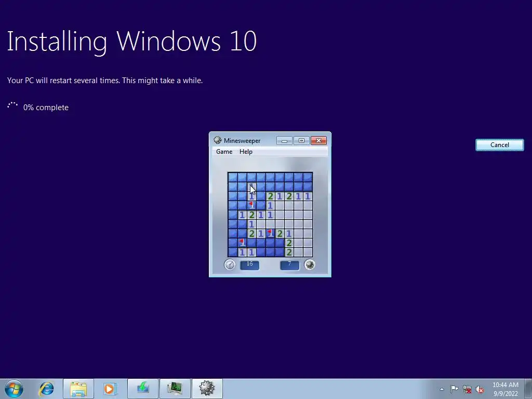This screenshot has width=532, height=399.
Task: Uncover the top-left covered square
Action: coord(233,177)
